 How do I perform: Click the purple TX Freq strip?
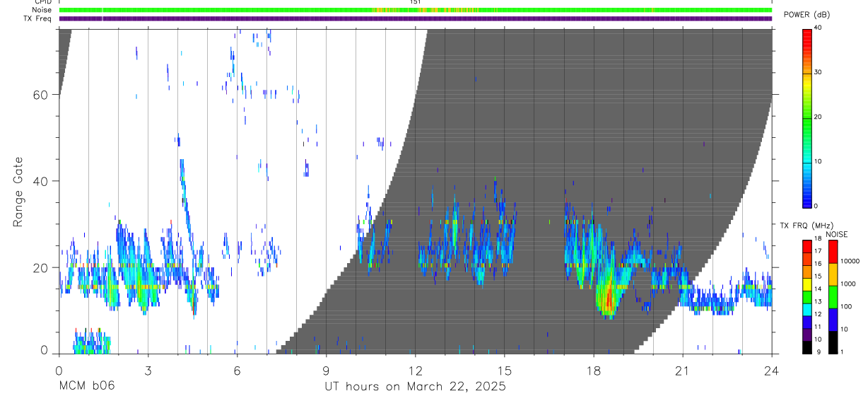(x=416, y=18)
